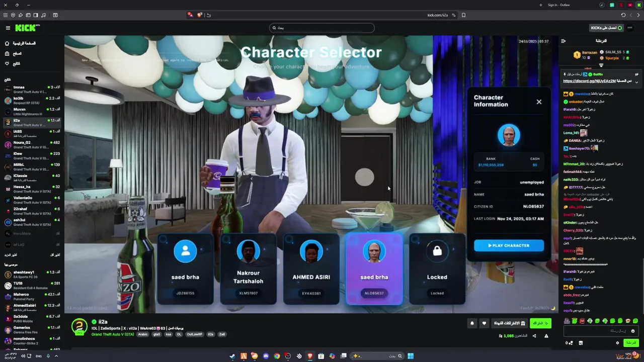Open Grand Theft Auto V category link
The image size is (644, 362).
(x=113, y=334)
